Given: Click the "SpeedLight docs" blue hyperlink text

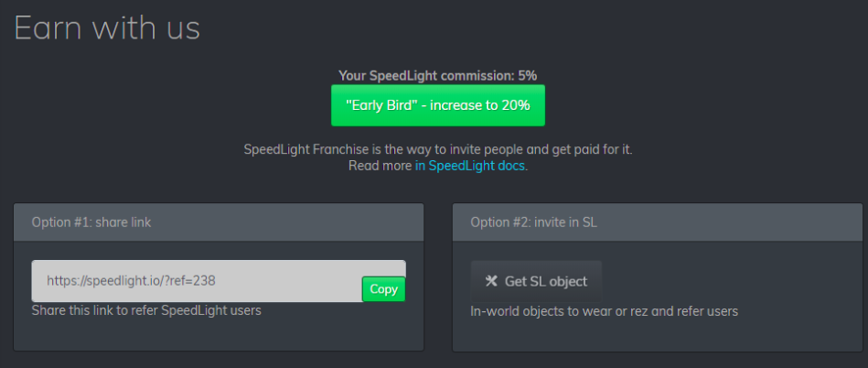Looking at the screenshot, I should [477, 166].
